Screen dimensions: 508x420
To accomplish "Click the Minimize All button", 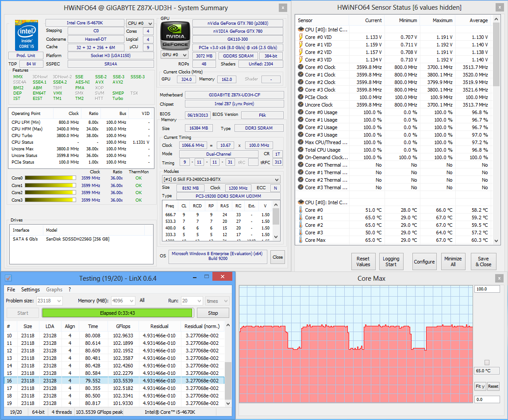I will (453, 261).
